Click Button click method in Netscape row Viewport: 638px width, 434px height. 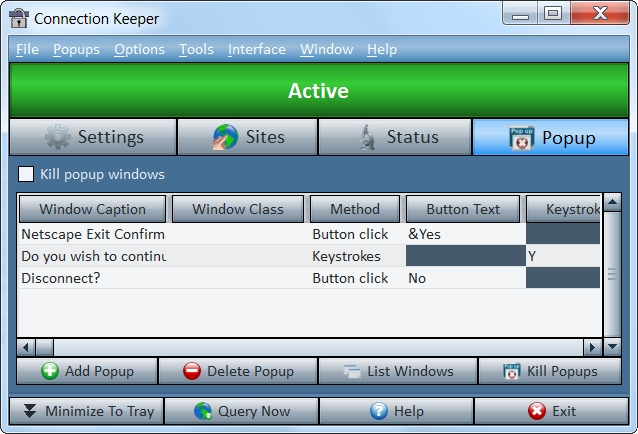[358, 234]
